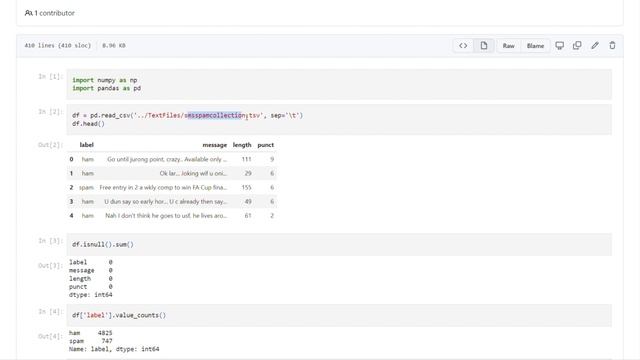Click message 'Go until jurong point, crazy..'

(x=167, y=159)
